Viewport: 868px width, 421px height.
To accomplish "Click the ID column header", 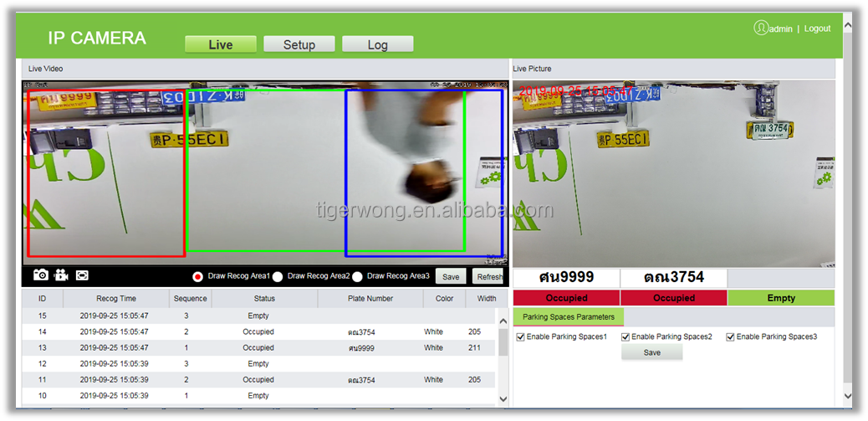I will coord(42,298).
